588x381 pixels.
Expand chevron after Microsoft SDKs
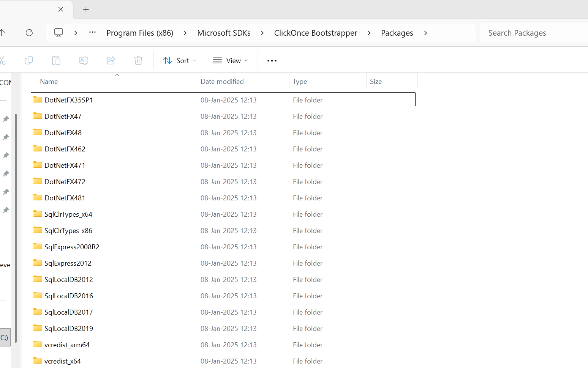click(x=262, y=33)
